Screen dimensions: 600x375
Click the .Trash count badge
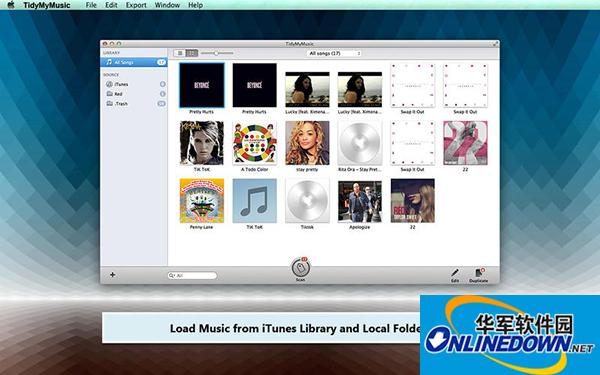[161, 103]
